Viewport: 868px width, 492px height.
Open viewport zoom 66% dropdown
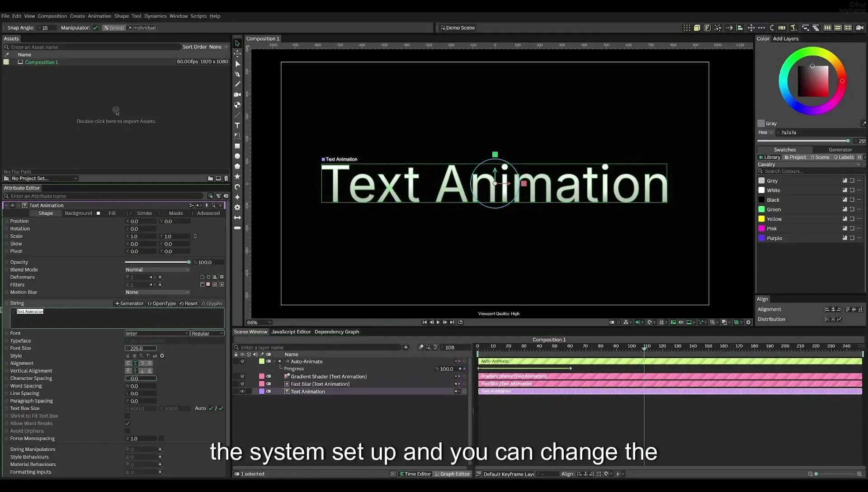pyautogui.click(x=259, y=322)
